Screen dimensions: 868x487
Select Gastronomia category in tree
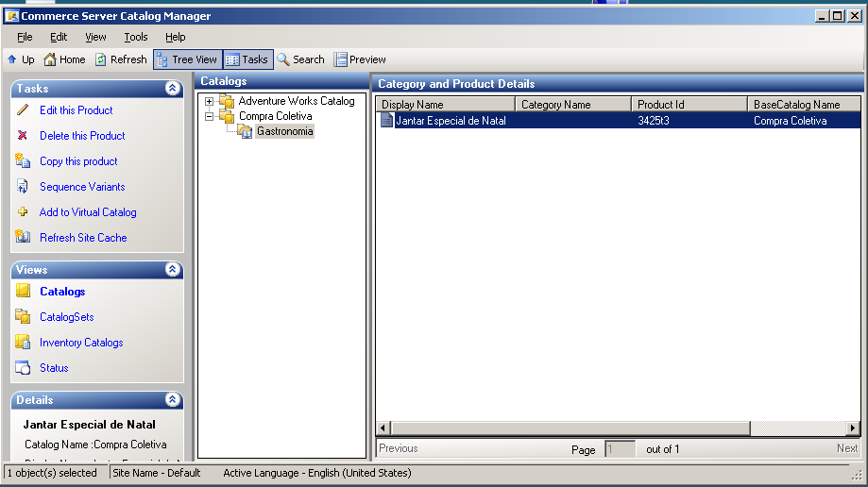[x=284, y=131]
